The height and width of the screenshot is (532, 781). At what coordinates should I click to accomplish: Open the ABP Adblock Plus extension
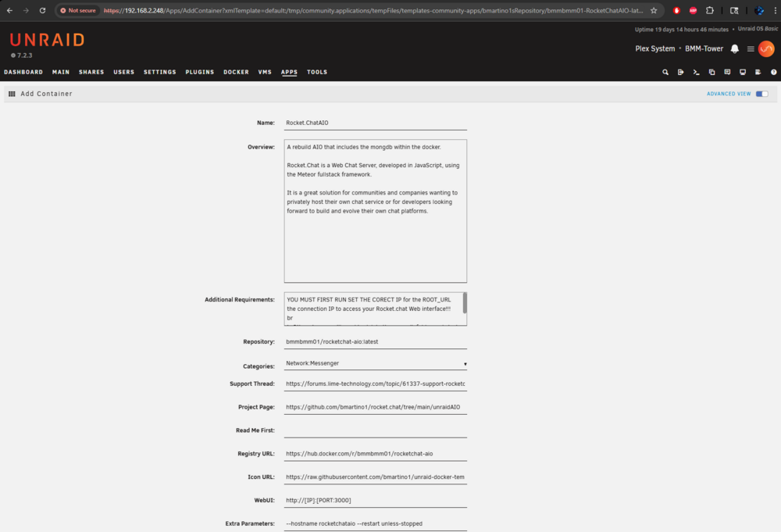(693, 10)
